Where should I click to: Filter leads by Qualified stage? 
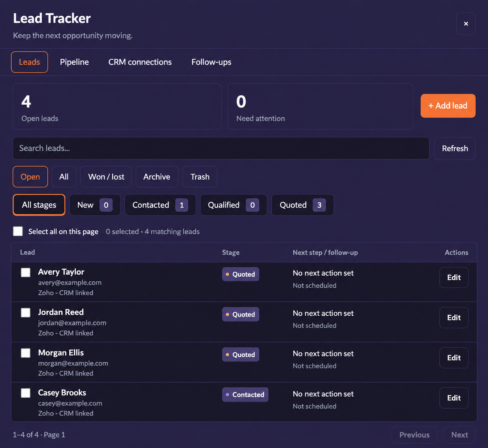[x=234, y=205]
